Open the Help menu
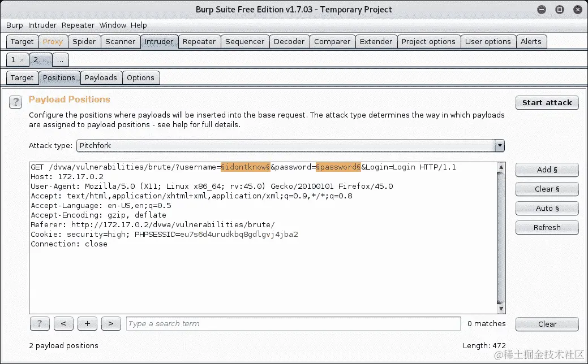 click(139, 25)
